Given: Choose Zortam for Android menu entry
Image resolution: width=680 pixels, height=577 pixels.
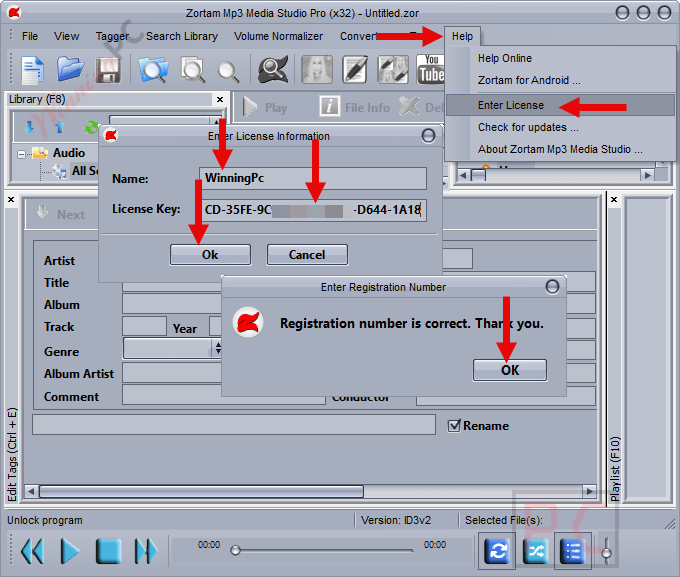Looking at the screenshot, I should (529, 80).
